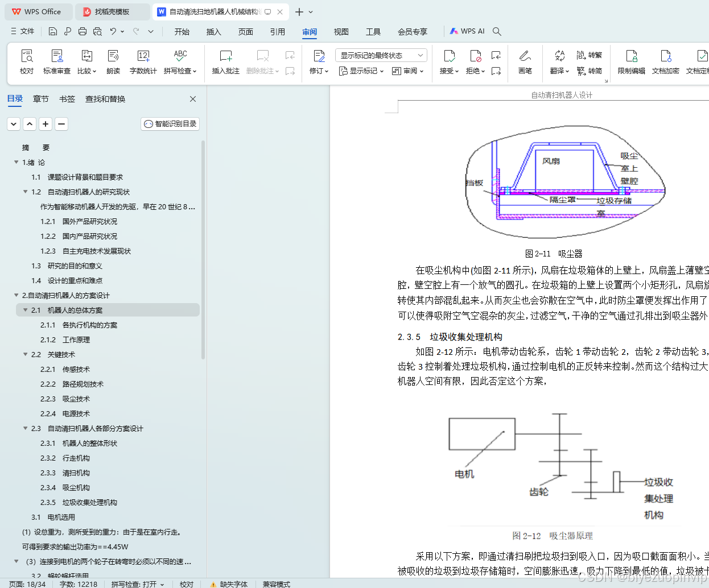Select 2.1 机器人的总体方案 in outline
The width and height of the screenshot is (709, 588).
click(108, 310)
